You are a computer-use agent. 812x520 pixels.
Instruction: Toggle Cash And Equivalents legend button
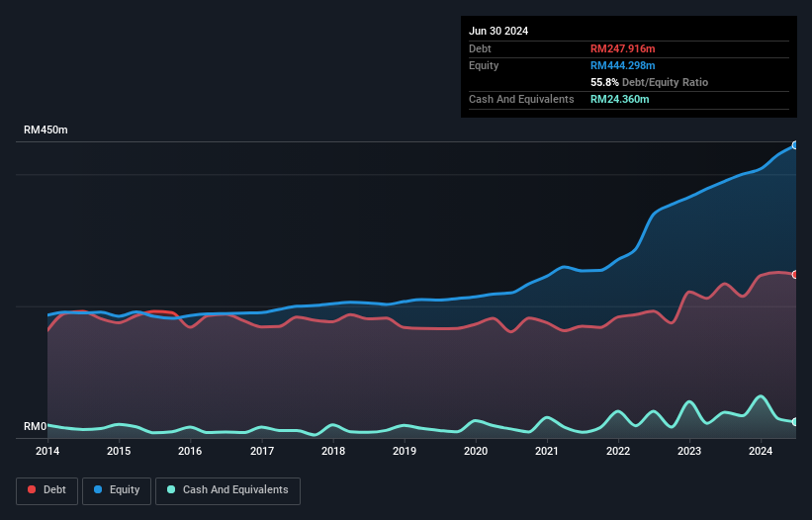tap(227, 490)
